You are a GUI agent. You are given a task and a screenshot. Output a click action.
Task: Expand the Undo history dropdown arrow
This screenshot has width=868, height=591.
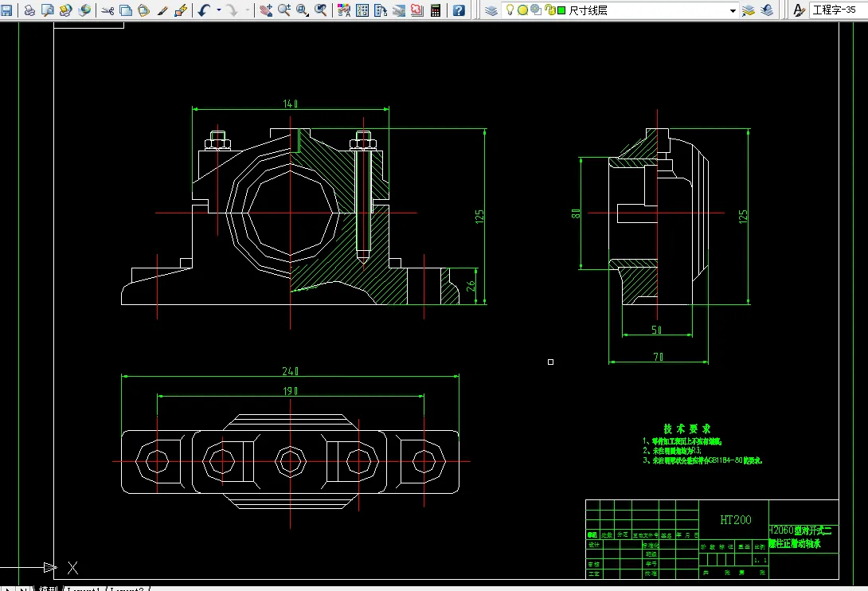pyautogui.click(x=219, y=10)
